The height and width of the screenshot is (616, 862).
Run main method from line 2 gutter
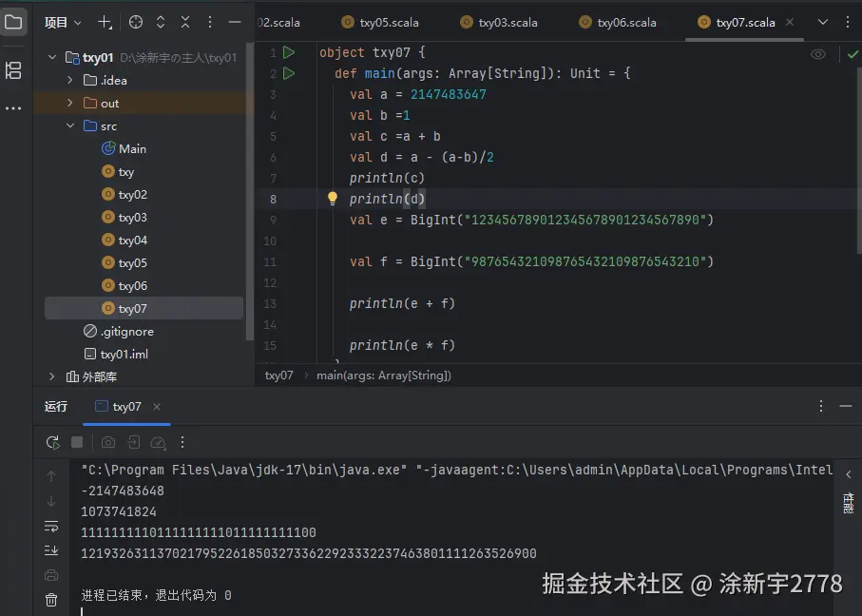pos(289,73)
